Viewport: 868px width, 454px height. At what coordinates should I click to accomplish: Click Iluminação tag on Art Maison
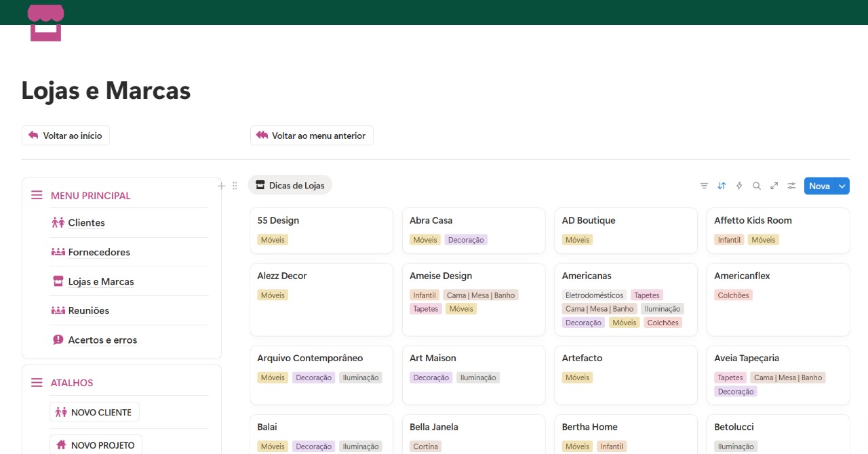click(478, 378)
